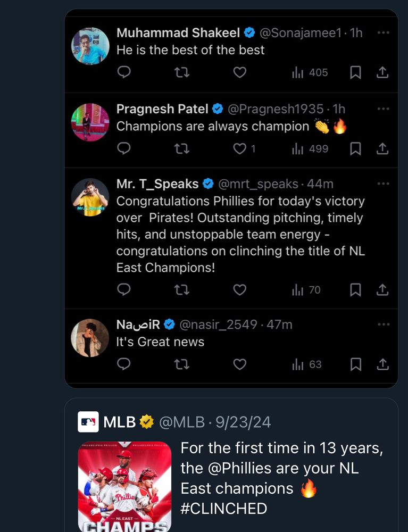Open @mrt_speaks profile handle link
This screenshot has width=408, height=532.
pyautogui.click(x=258, y=184)
